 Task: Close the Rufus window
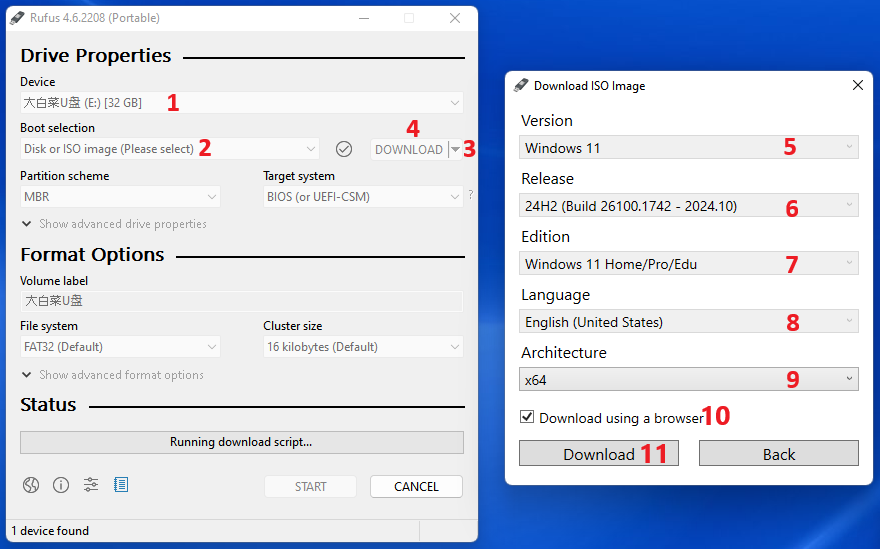pyautogui.click(x=455, y=18)
